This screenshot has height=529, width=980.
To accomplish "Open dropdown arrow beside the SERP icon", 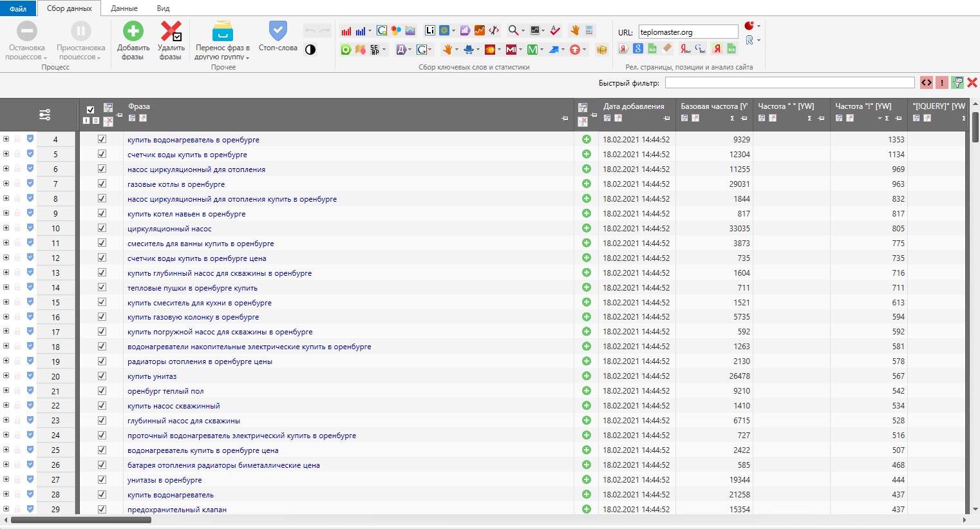I will pos(384,50).
